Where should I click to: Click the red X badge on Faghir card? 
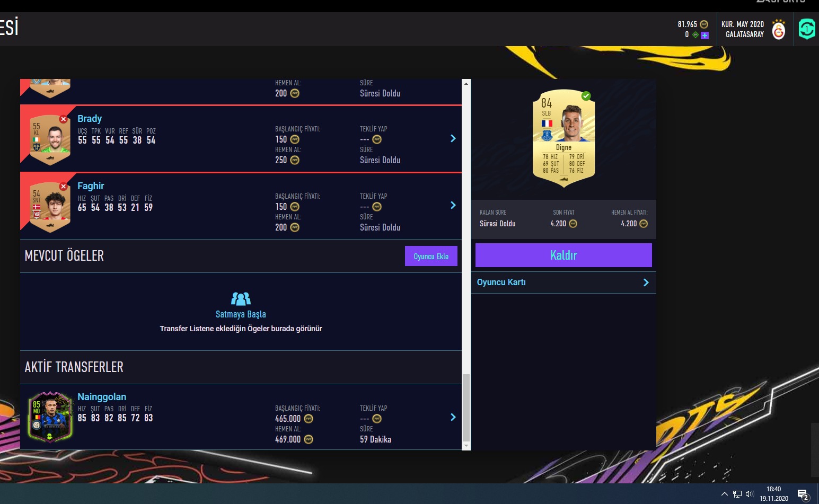click(63, 187)
